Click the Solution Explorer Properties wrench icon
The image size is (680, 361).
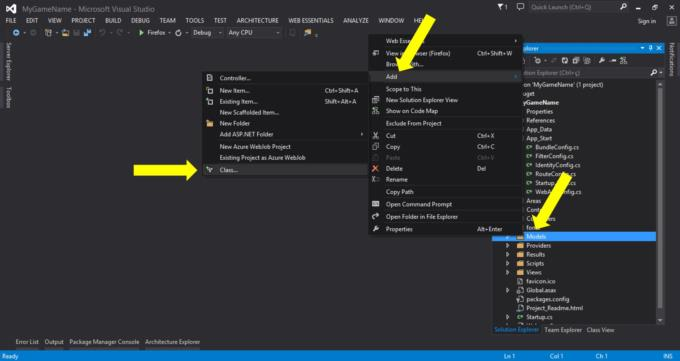pyautogui.click(x=602, y=61)
